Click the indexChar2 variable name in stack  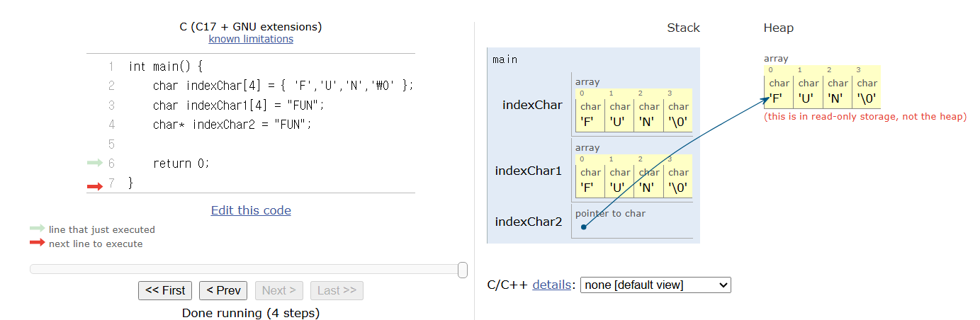(x=528, y=222)
